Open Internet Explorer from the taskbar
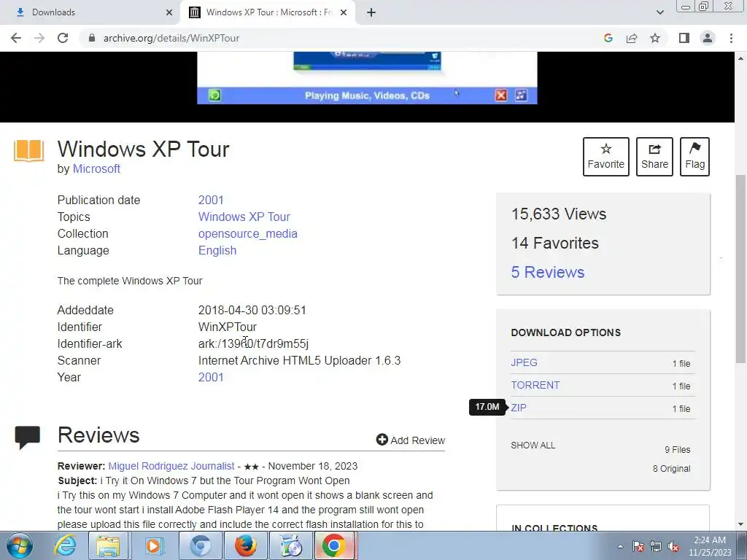747x560 pixels. pyautogui.click(x=65, y=545)
